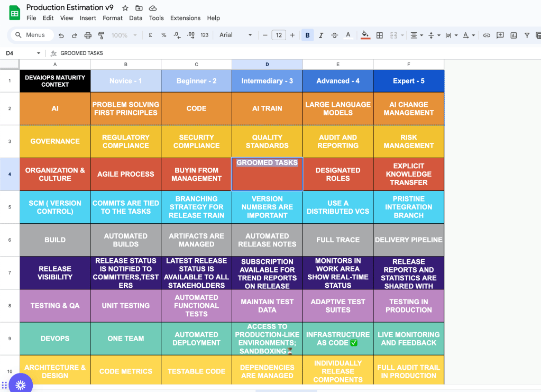This screenshot has width=541, height=392.
Task: Open text rotation dropdown
Action: point(469,35)
